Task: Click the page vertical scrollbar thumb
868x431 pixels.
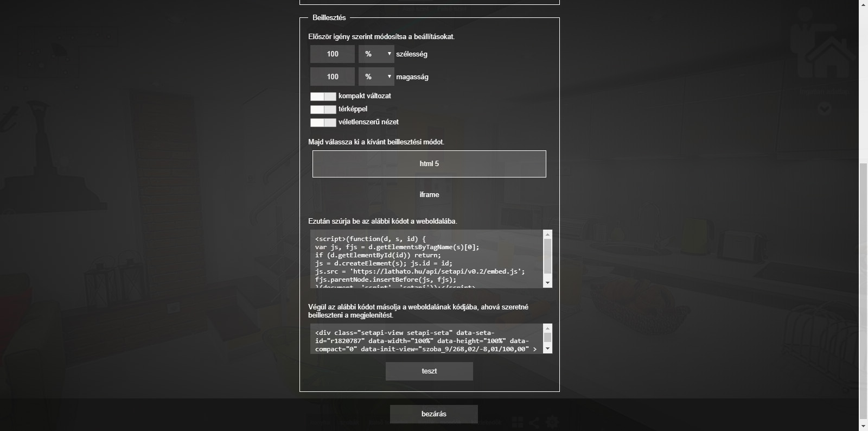Action: tap(864, 290)
